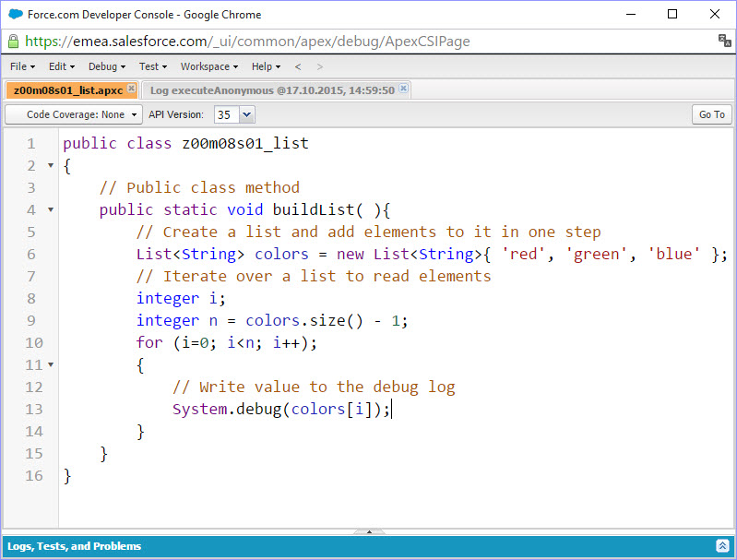Collapse code fold at line 2
737x560 pixels.
pos(50,166)
